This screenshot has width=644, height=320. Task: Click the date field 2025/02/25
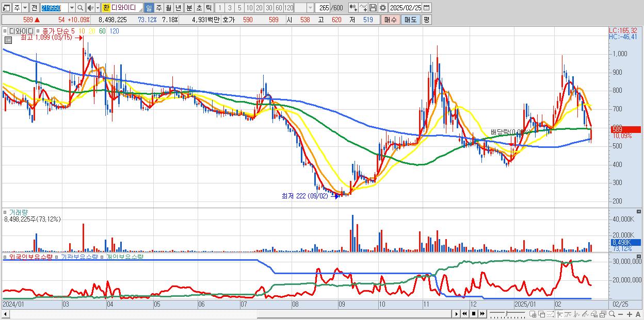(x=405, y=8)
